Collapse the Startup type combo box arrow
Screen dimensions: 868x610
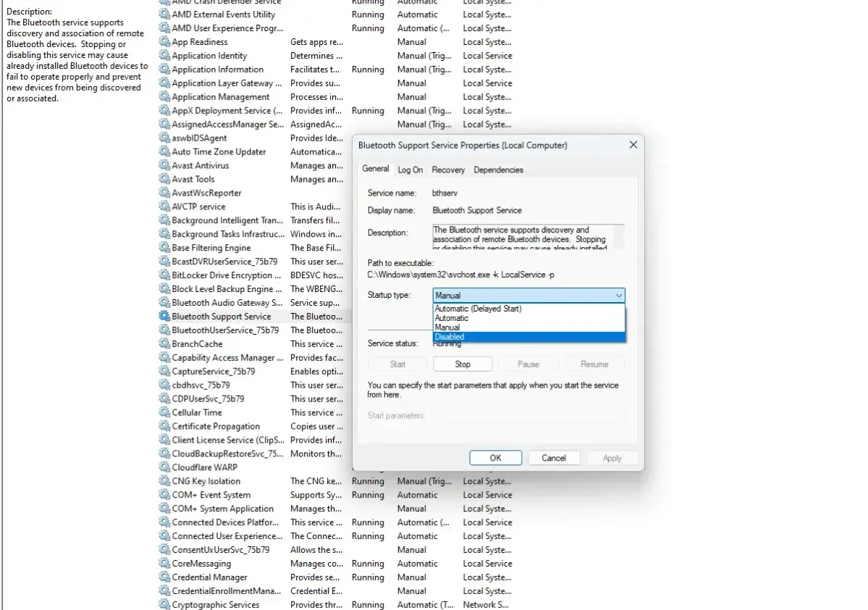[x=618, y=296]
